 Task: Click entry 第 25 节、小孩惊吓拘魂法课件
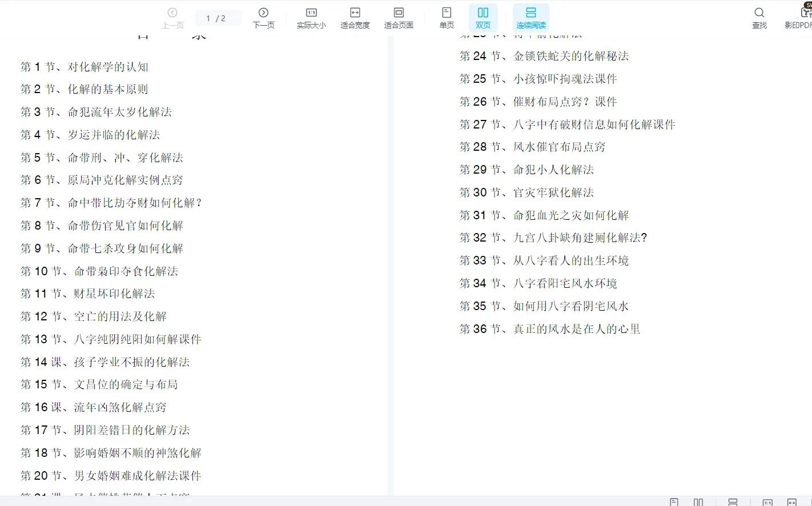[x=538, y=79]
